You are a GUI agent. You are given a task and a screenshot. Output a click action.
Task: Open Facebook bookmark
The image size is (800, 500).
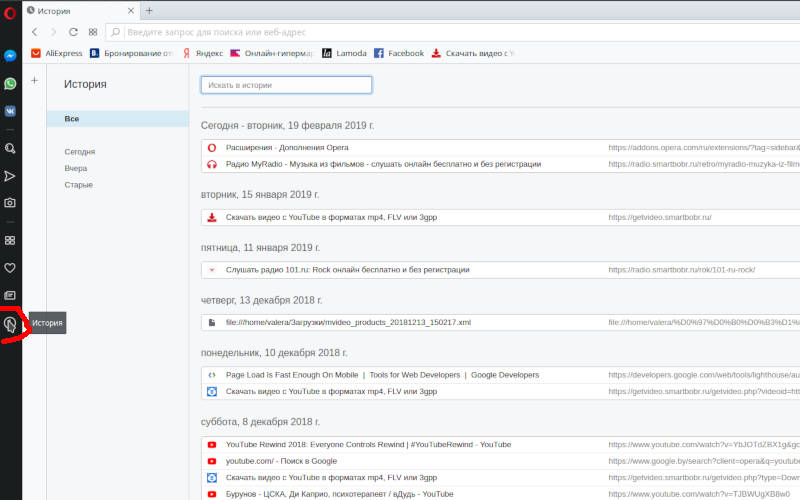[399, 53]
